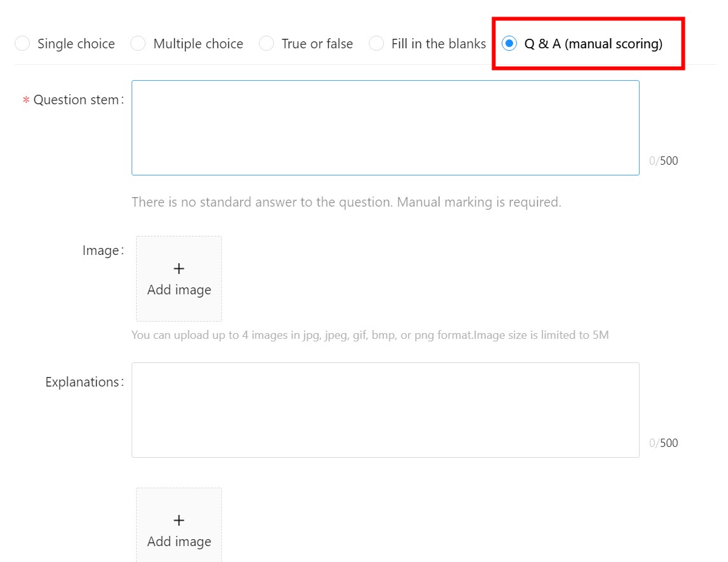Select the Single choice radio button
The image size is (728, 562).
pos(22,44)
